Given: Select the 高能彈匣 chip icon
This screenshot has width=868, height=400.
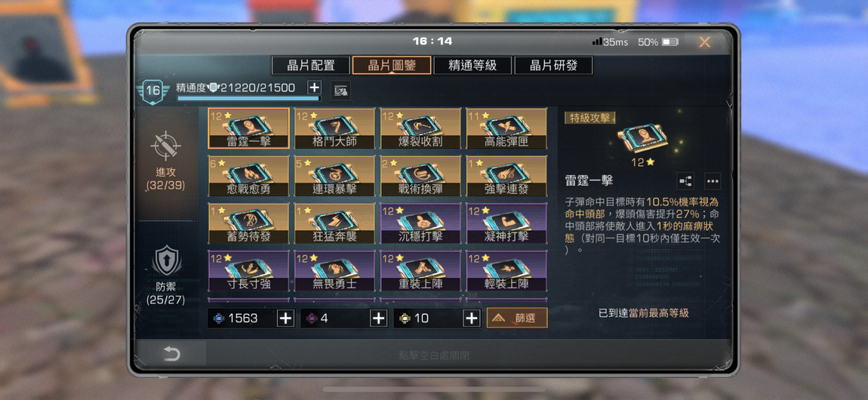Looking at the screenshot, I should click(506, 128).
